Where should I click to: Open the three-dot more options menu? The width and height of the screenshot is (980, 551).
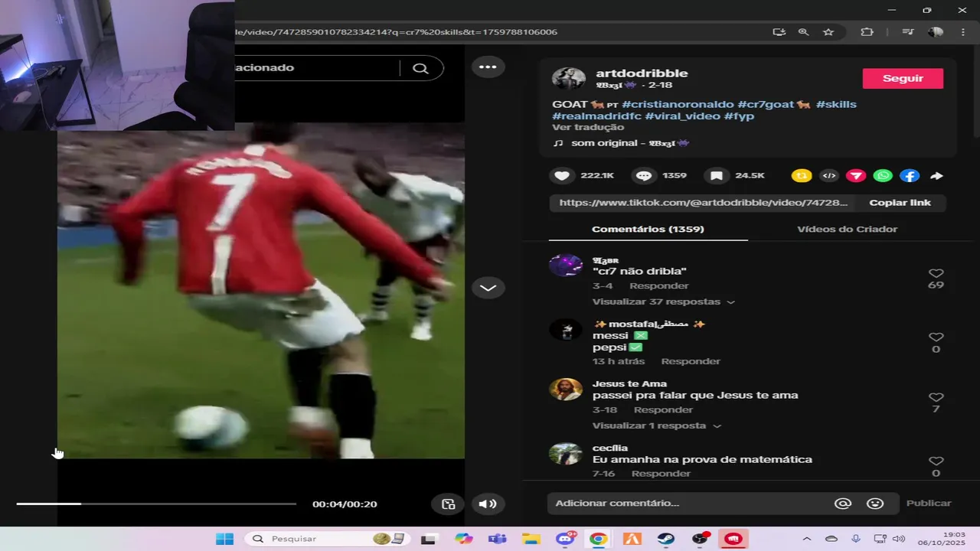(488, 67)
